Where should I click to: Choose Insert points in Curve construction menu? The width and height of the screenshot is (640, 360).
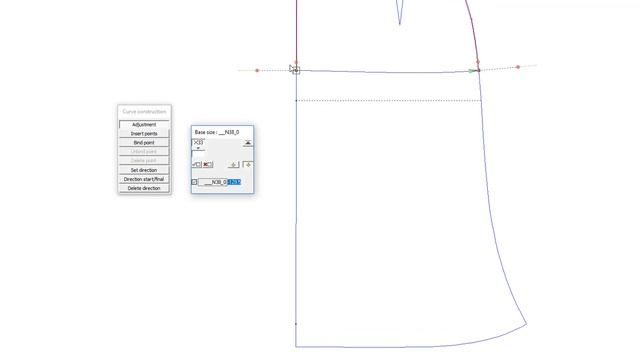144,133
